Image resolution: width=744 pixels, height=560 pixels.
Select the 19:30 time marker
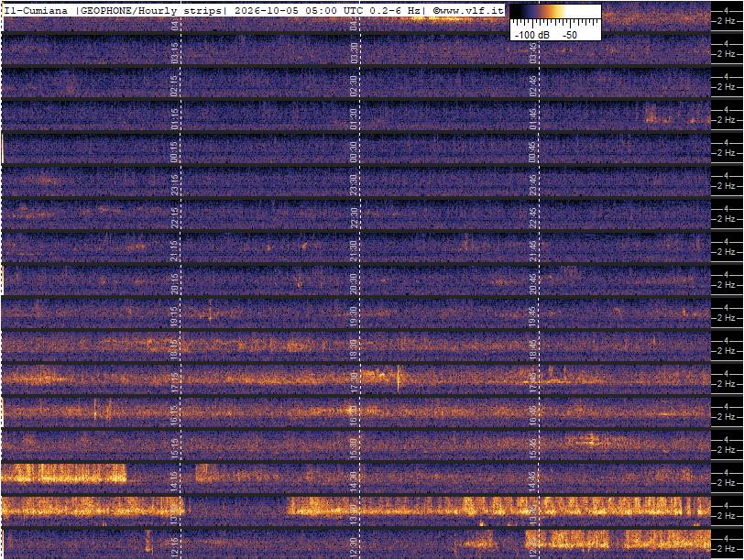coord(354,316)
